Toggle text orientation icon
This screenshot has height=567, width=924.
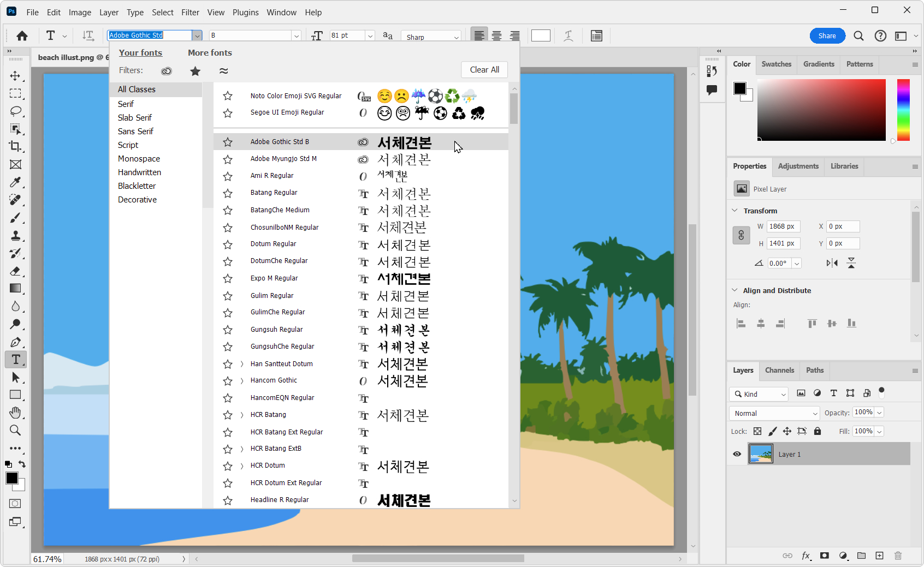[x=88, y=35]
